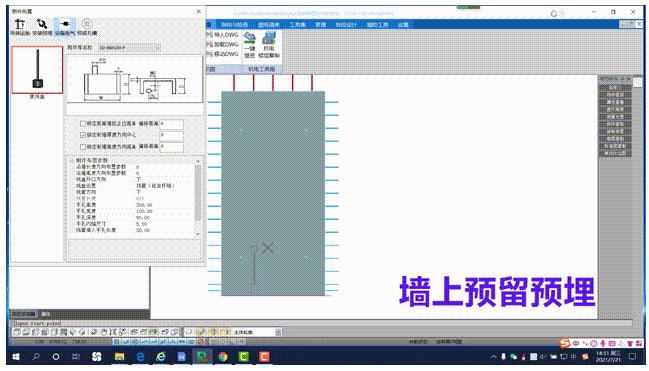Select the 预留孔洞 circular icon
The width and height of the screenshot is (649, 371).
pos(87,24)
